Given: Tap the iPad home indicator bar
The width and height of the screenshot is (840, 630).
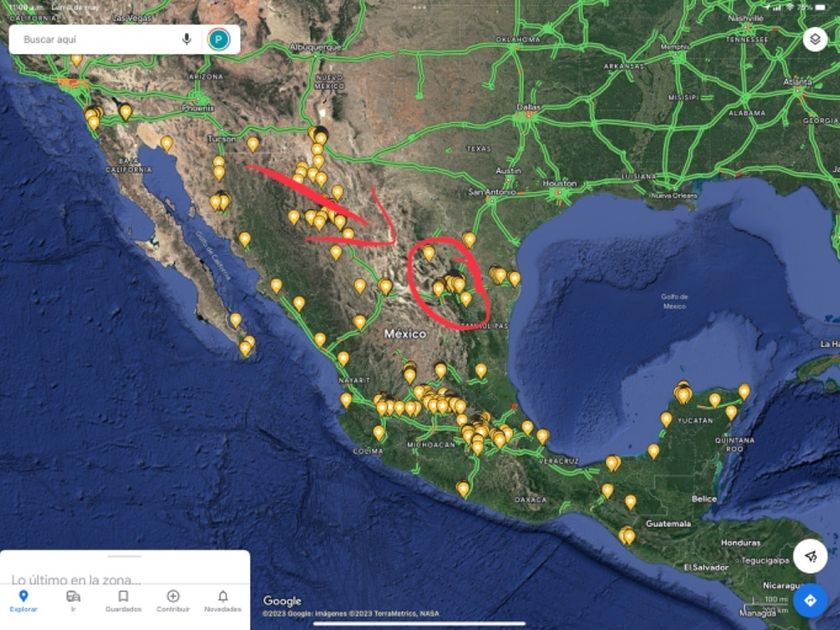Looking at the screenshot, I should [x=419, y=624].
